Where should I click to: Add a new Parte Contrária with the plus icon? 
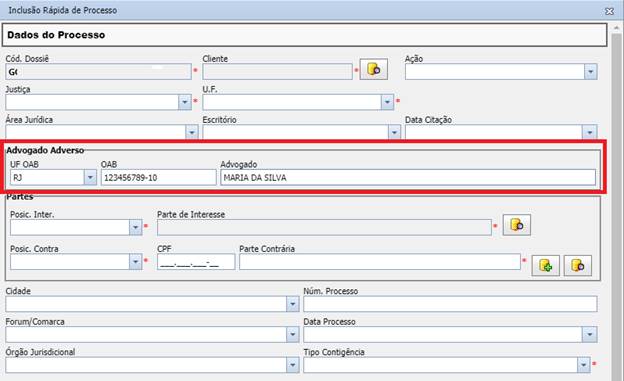click(546, 266)
